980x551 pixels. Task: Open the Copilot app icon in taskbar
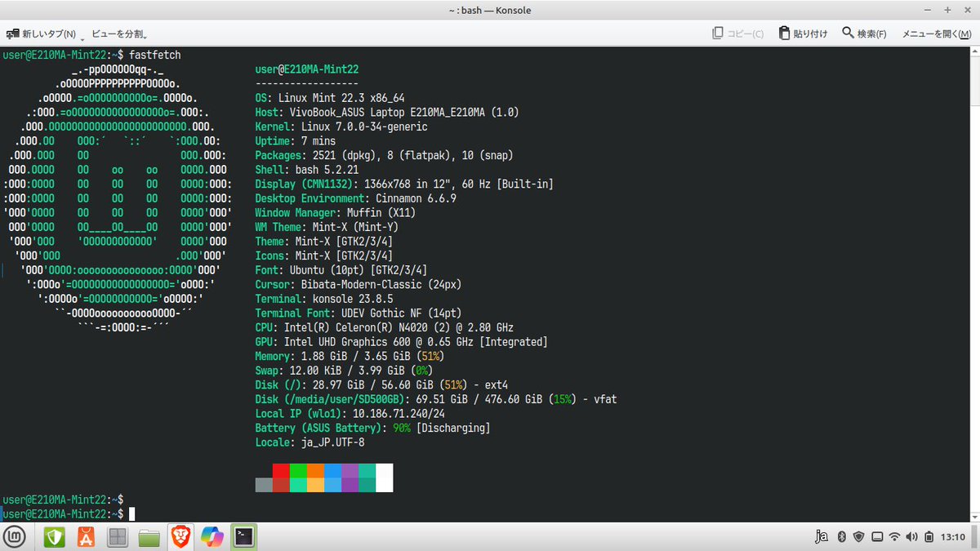coord(212,536)
